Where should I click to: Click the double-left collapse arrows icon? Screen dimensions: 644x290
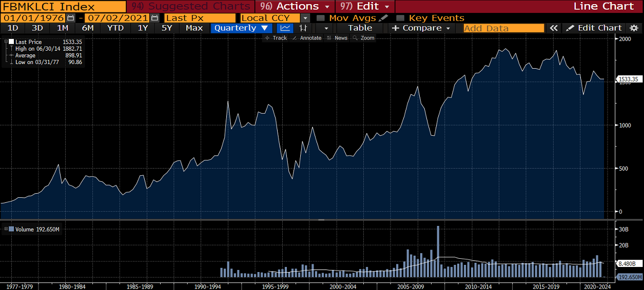[553, 28]
